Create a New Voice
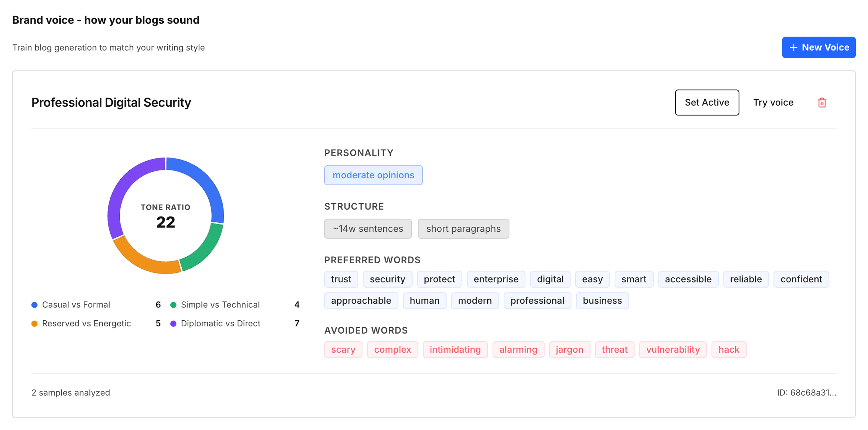Image resolution: width=868 pixels, height=430 pixels. (x=818, y=47)
